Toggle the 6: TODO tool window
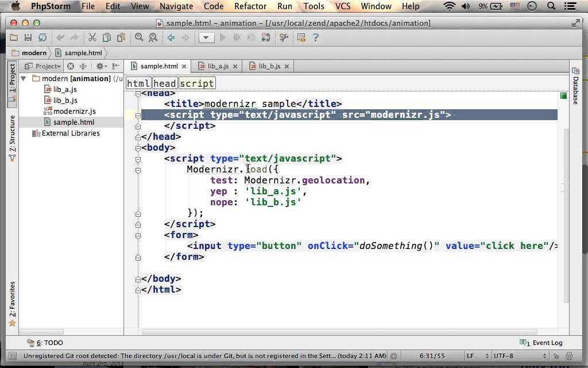Image resolution: width=588 pixels, height=368 pixels. (x=45, y=343)
